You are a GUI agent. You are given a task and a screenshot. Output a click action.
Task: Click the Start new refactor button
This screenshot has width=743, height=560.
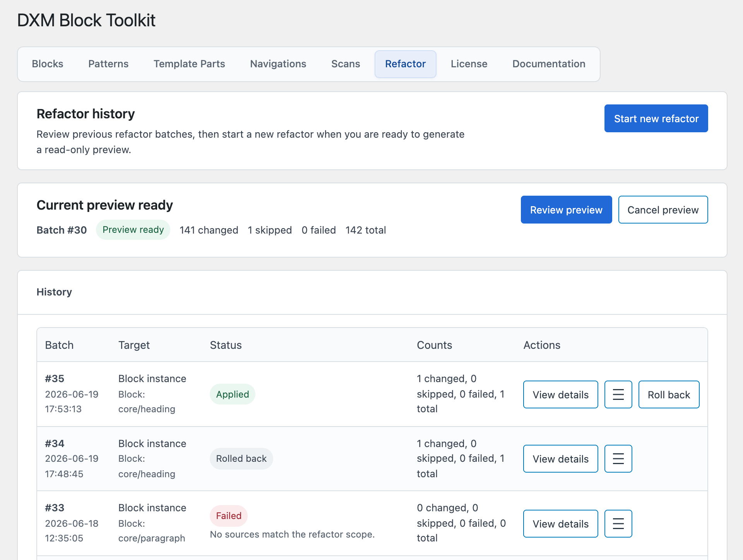tap(656, 118)
